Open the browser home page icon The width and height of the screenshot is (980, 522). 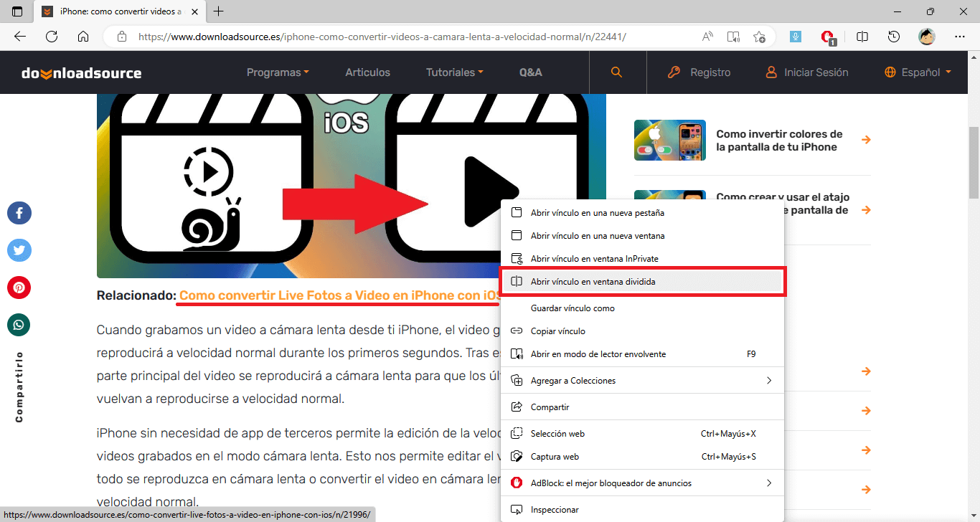point(83,37)
